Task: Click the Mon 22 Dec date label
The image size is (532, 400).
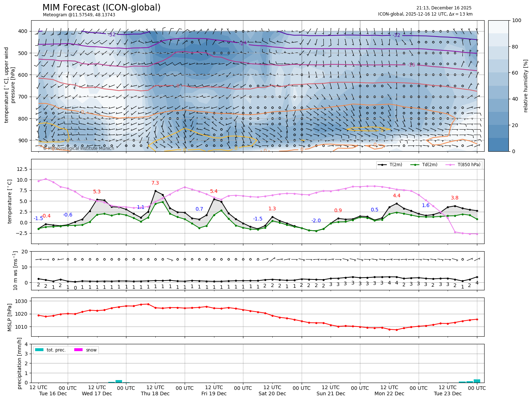Action: (389, 393)
